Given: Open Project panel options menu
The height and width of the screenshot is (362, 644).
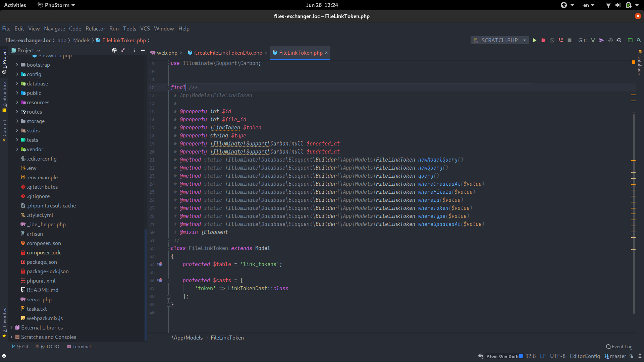Looking at the screenshot, I should [134, 50].
